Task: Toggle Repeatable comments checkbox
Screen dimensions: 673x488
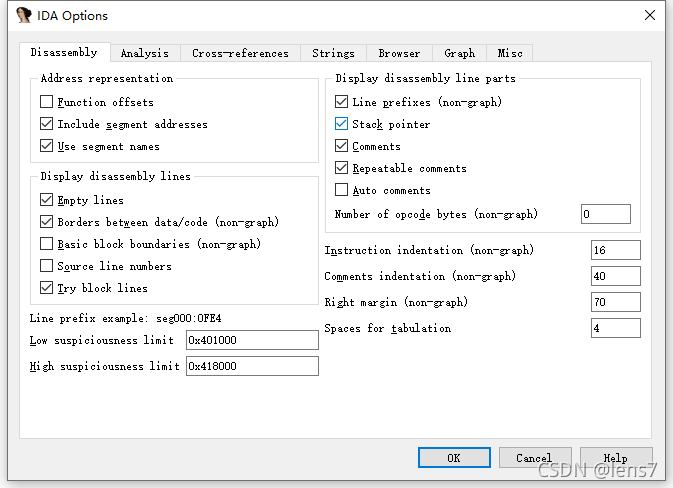Action: [x=341, y=168]
